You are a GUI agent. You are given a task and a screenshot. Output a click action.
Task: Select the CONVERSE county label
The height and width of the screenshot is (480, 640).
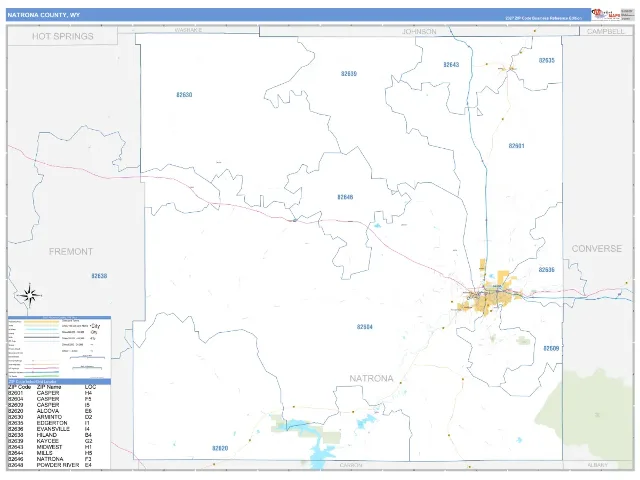597,249
